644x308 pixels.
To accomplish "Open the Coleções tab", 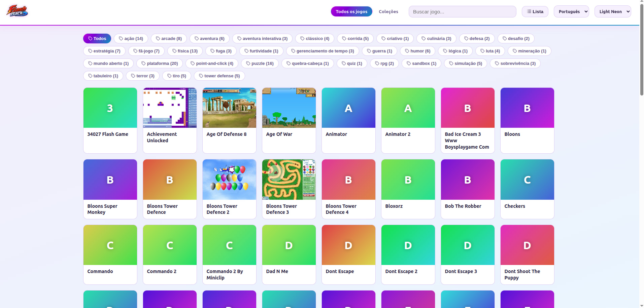I will 388,11.
